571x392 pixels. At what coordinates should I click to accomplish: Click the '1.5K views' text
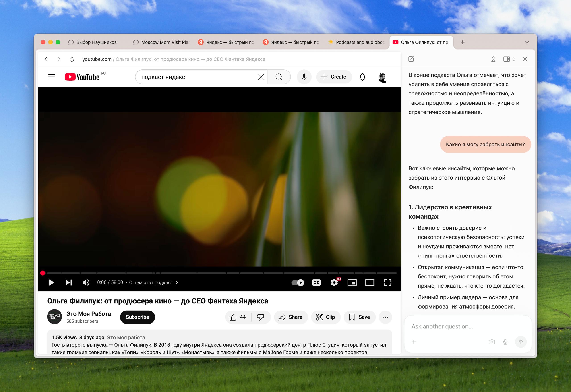tap(64, 337)
